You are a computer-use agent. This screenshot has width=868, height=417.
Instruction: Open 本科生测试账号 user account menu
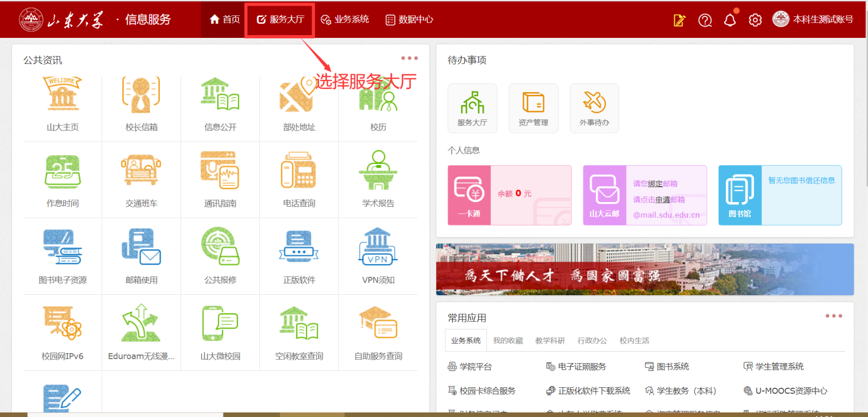point(813,19)
